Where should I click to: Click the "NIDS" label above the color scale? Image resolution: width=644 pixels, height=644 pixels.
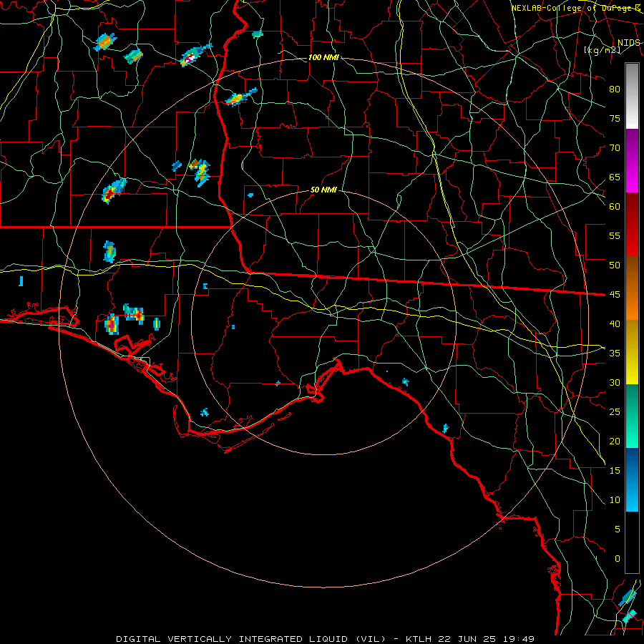tap(629, 43)
